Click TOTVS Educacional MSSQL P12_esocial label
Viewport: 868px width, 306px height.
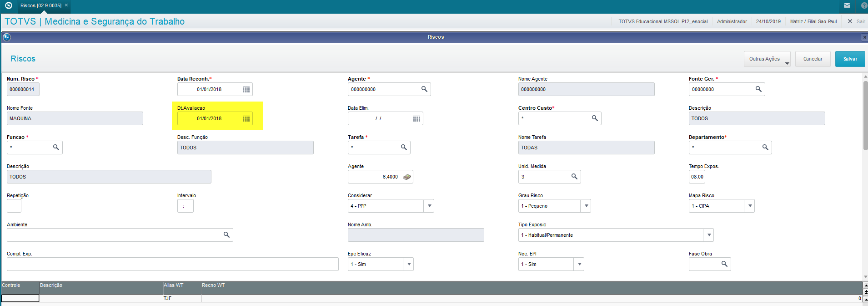point(663,21)
